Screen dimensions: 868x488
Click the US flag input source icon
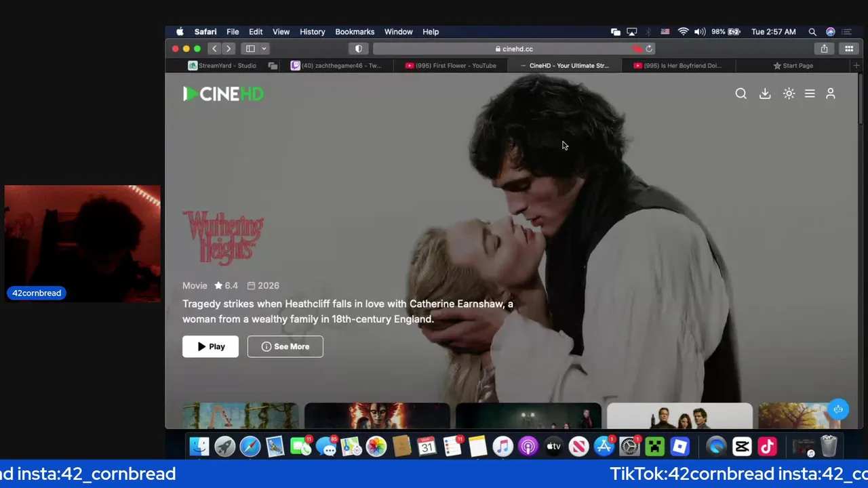pyautogui.click(x=665, y=32)
